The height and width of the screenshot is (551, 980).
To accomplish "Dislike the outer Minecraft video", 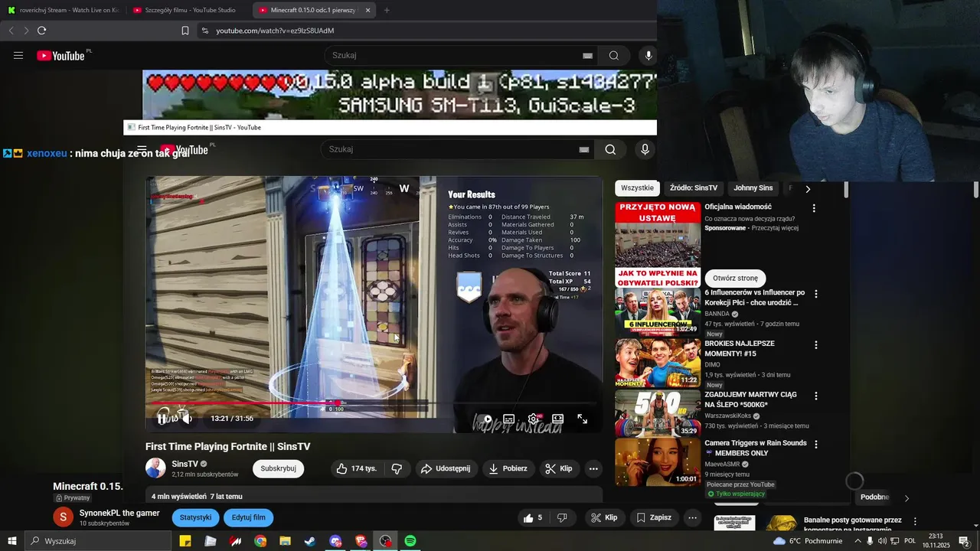I will (x=562, y=518).
